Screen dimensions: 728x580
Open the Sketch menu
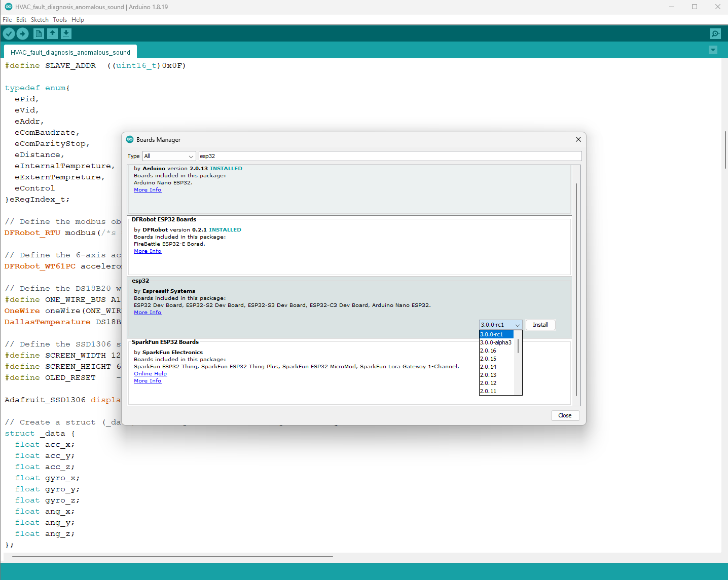pos(40,20)
